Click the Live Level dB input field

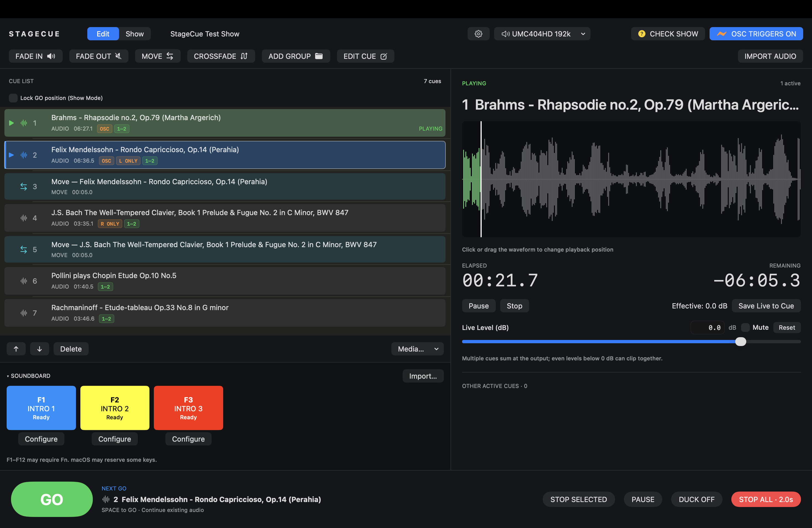click(707, 328)
